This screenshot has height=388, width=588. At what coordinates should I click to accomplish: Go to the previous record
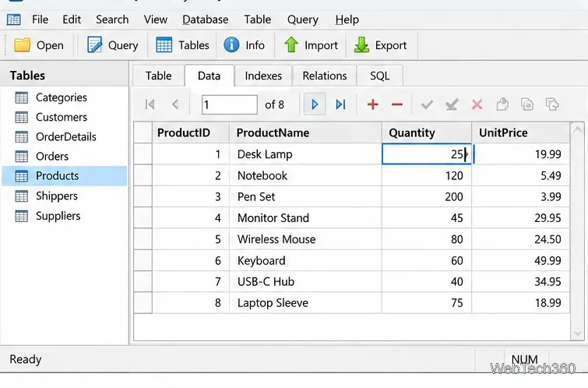point(175,104)
